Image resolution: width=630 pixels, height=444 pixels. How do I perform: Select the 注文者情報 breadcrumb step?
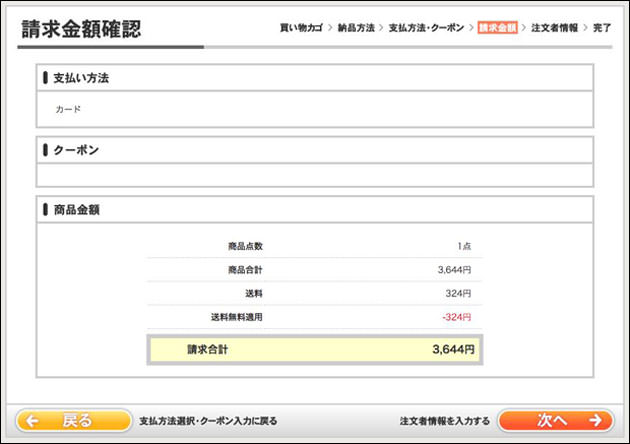[x=554, y=28]
